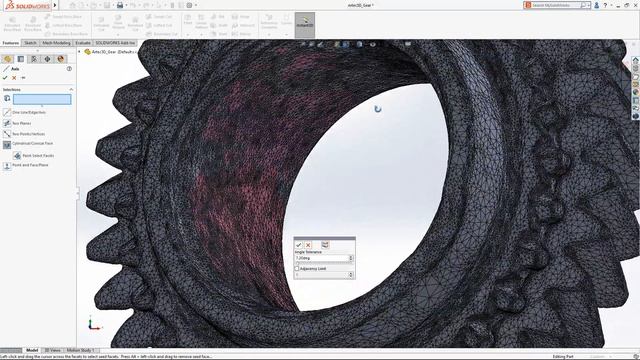Click the reference entities icon beside selection box
This screenshot has height=360, width=640.
[7, 98]
